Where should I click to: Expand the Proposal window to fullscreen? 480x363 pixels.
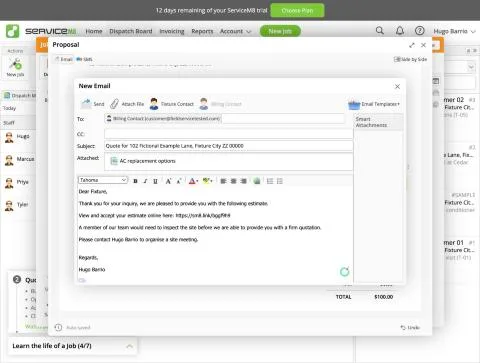point(412,45)
